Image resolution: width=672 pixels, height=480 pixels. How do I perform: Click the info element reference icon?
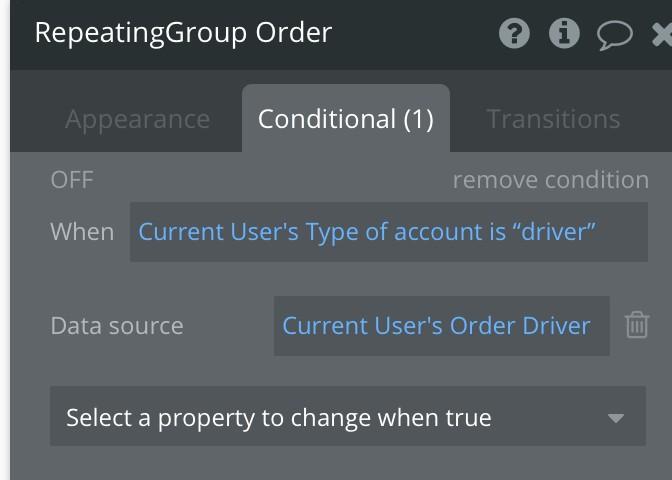click(x=564, y=33)
